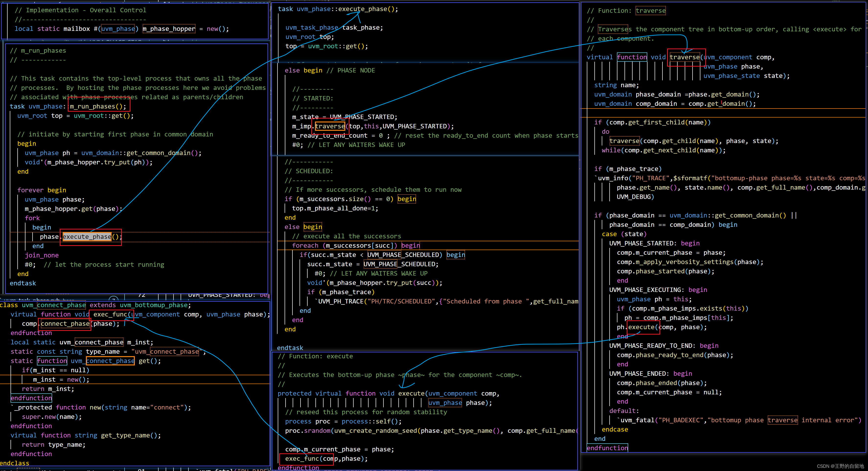
Task: Click the 'process proc = process::self();' line
Action: [343, 422]
